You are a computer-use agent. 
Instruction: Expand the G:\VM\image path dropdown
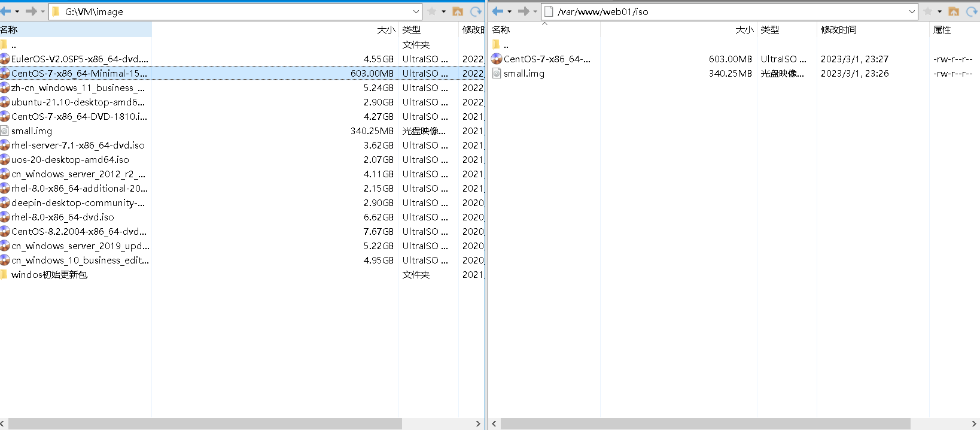tap(416, 11)
